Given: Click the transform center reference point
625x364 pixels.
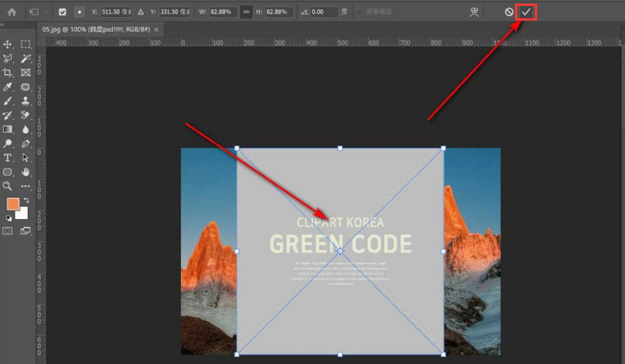Looking at the screenshot, I should 340,251.
